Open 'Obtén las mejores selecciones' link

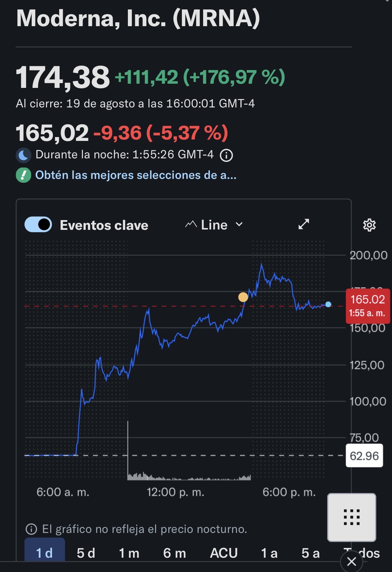tap(136, 175)
